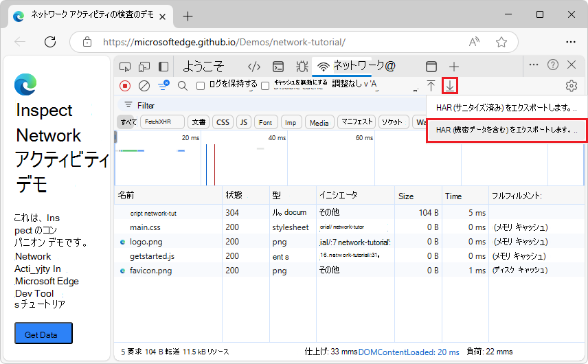Open DevTools help question icon
The width and height of the screenshot is (588, 364).
pos(553,65)
